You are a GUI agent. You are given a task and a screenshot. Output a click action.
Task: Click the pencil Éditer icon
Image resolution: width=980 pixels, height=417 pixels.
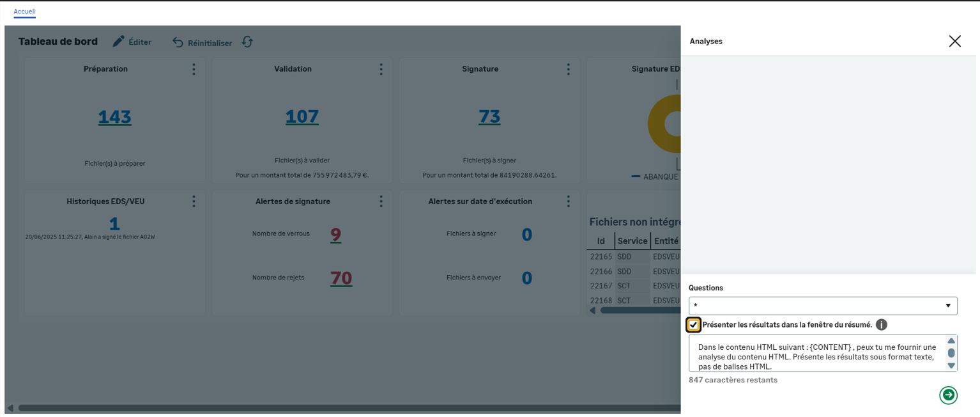click(118, 42)
